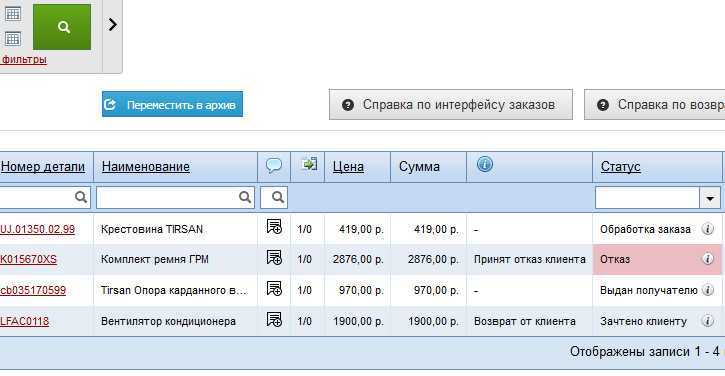Image resolution: width=725 pixels, height=376 pixels.
Task: Click the part number filter search field
Action: (45, 197)
